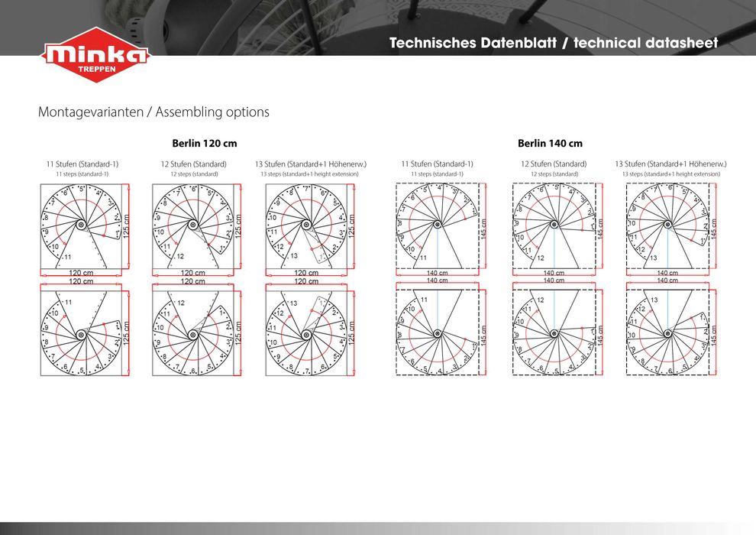The image size is (756, 535).
Task: Select top Berlin 140 cm 11 Stufen diagram
Action: click(x=441, y=229)
